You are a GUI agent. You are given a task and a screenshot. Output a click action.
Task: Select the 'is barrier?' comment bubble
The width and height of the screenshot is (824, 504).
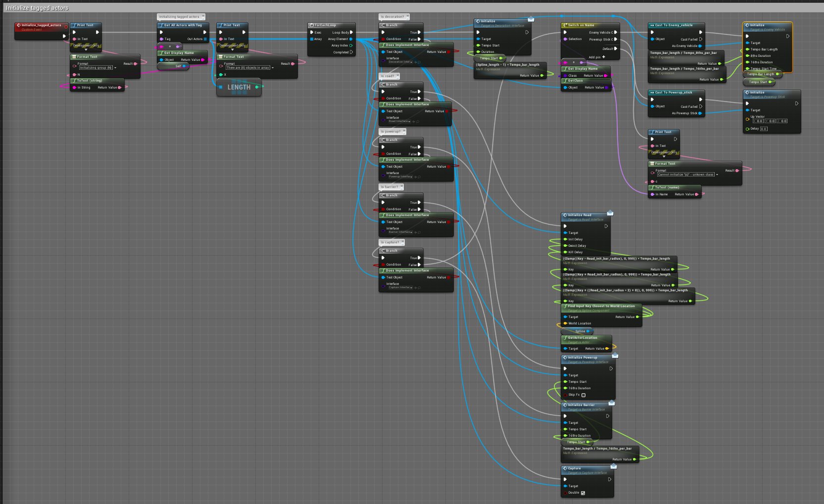391,187
